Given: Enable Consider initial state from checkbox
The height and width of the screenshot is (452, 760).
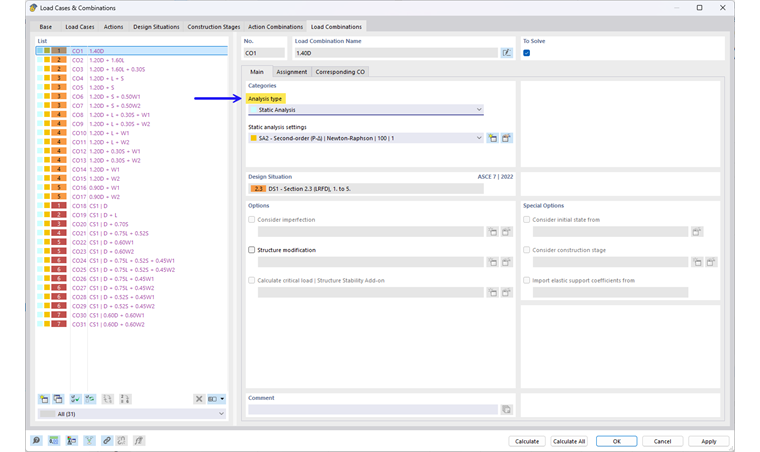Looking at the screenshot, I should 526,219.
